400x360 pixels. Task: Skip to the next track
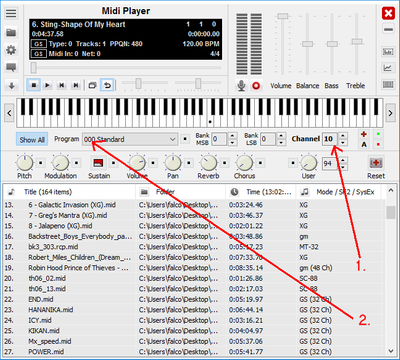[76, 85]
